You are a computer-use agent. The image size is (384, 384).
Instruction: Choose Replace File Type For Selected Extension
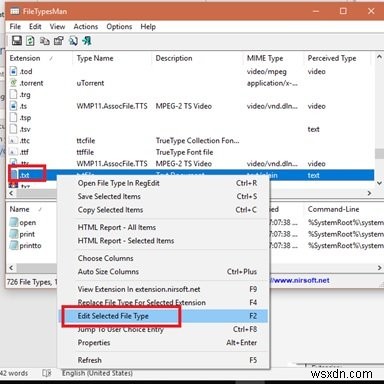pos(163,302)
